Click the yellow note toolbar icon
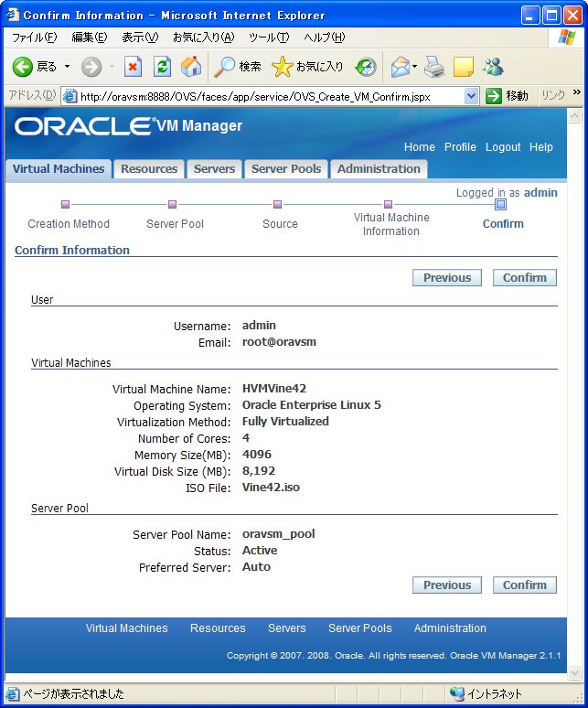Image resolution: width=588 pixels, height=708 pixels. coord(464,67)
